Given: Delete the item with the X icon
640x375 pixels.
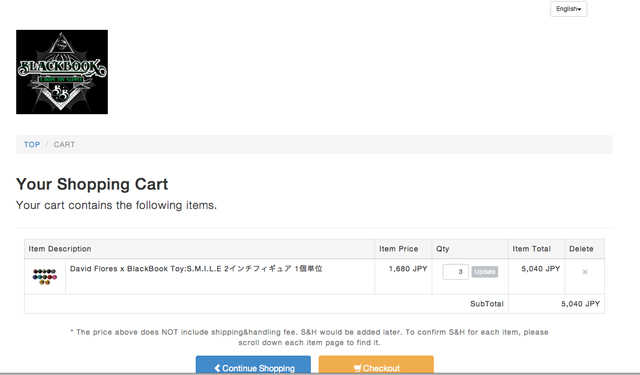Looking at the screenshot, I should 584,272.
